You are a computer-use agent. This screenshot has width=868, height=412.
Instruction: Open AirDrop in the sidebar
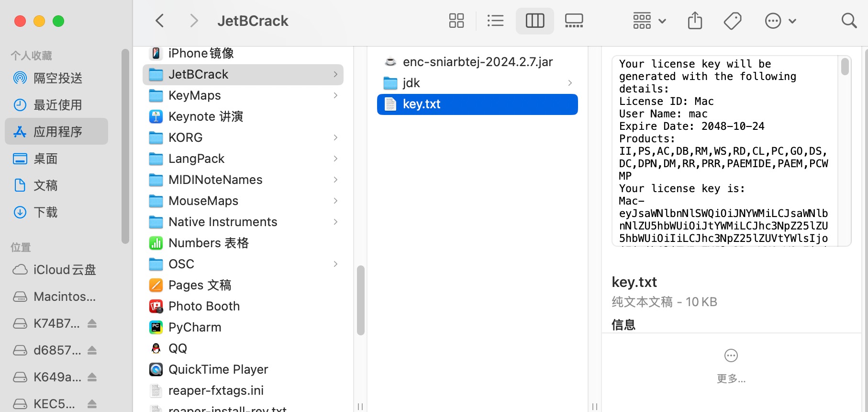[x=57, y=78]
